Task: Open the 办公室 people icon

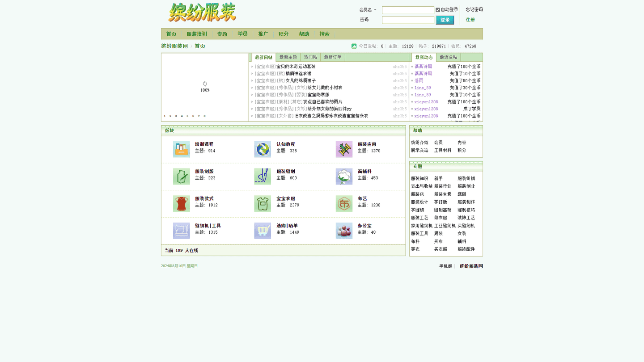Action: click(344, 231)
